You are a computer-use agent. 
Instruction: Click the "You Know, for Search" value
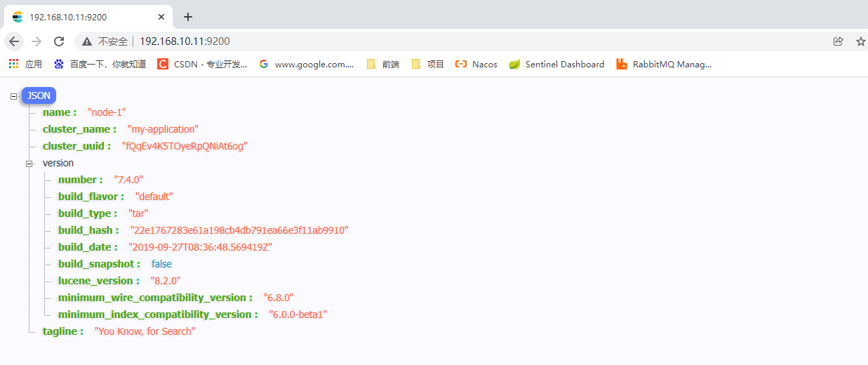point(145,331)
